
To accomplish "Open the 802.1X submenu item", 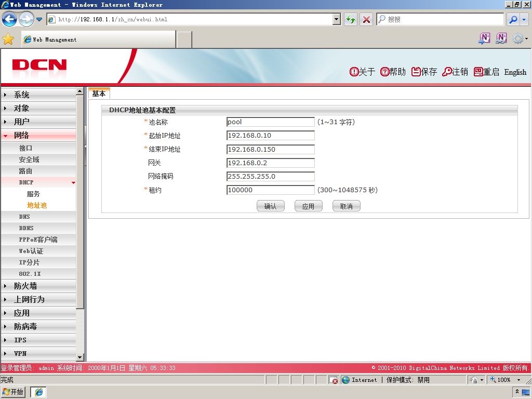I will [38, 274].
